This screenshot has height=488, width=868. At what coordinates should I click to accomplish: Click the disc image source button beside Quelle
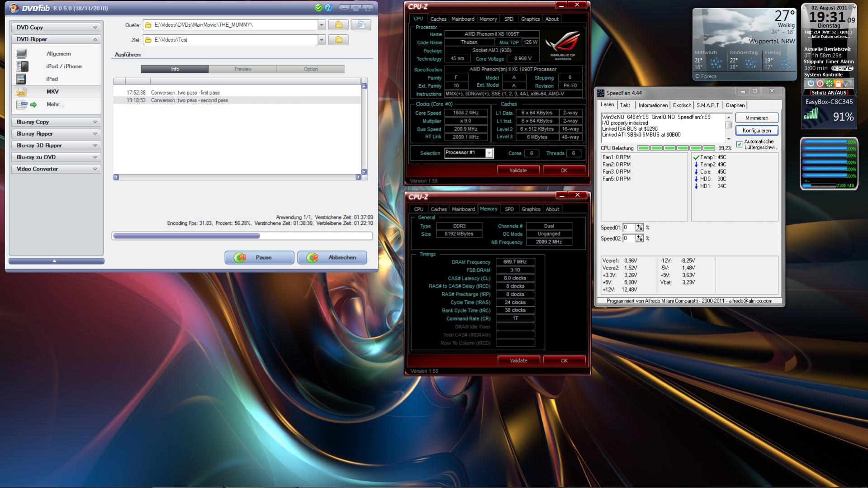(361, 25)
